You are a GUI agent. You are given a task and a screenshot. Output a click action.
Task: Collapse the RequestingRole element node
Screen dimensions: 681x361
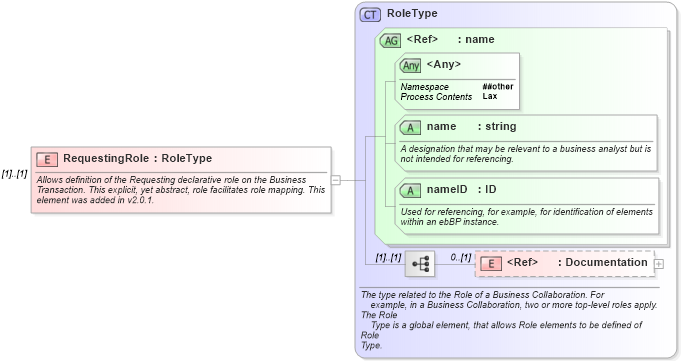coord(336,180)
